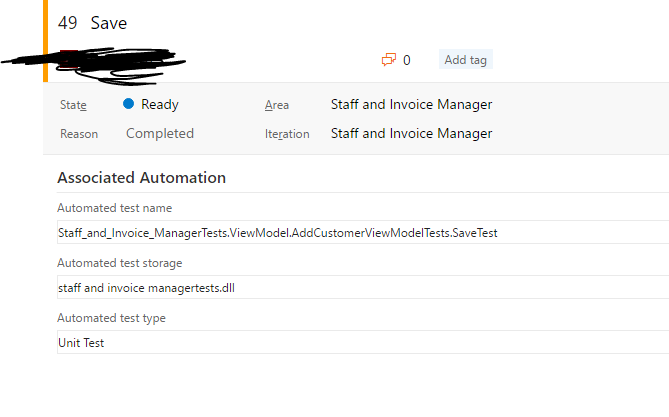Click the comment count number 0
The width and height of the screenshot is (669, 417).
pyautogui.click(x=406, y=60)
